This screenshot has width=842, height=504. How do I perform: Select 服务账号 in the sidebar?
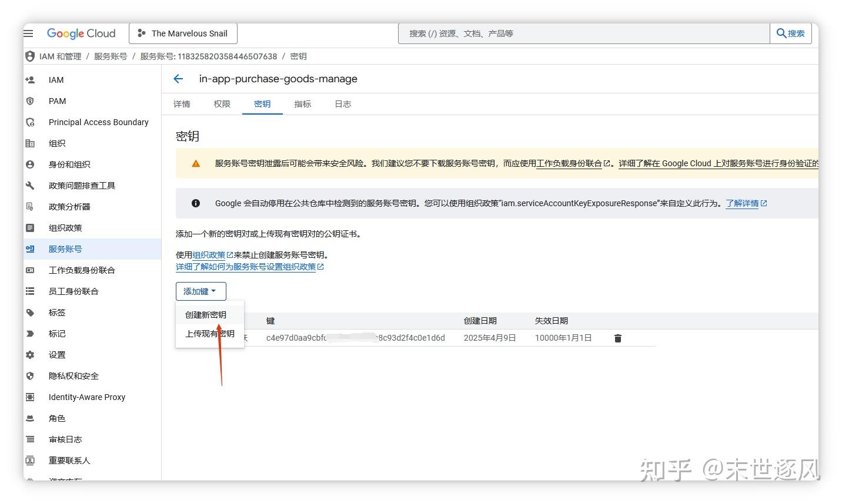coord(65,248)
